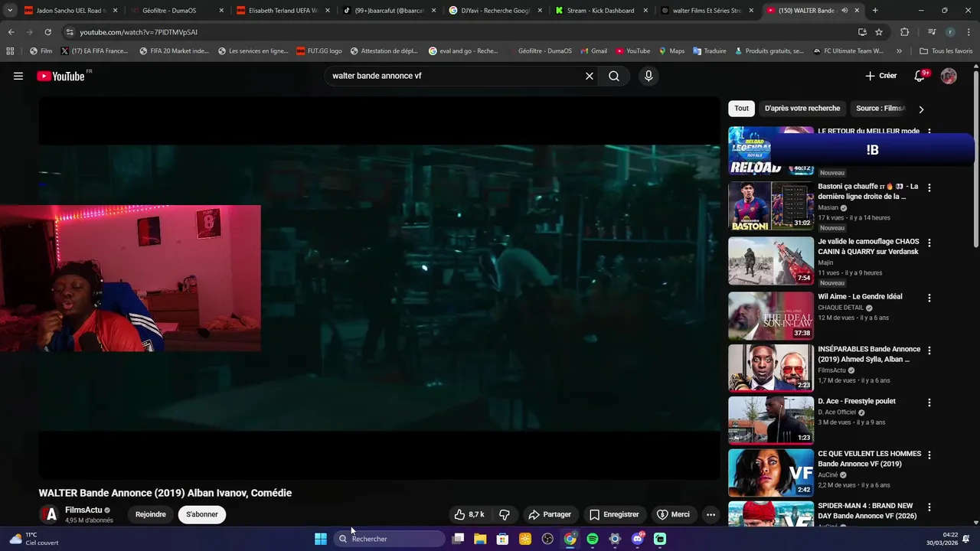Save video with Enregistrer
This screenshot has width=980, height=551.
click(x=614, y=514)
